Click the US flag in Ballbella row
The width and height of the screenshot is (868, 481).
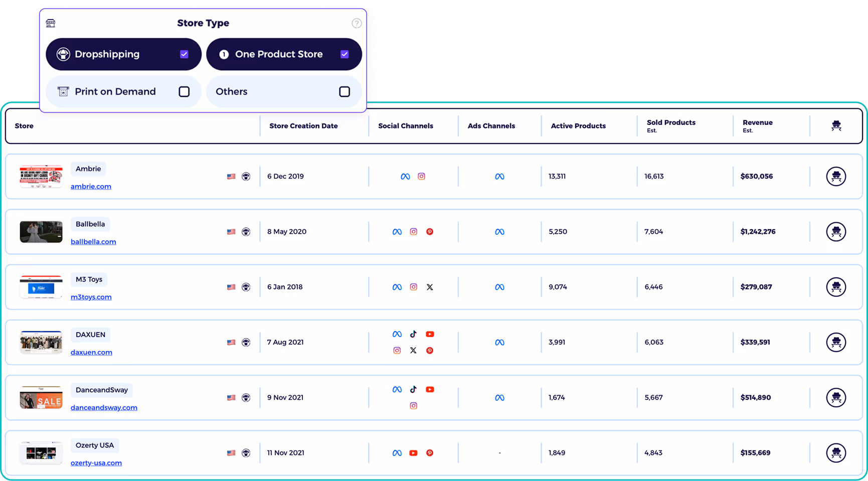point(231,232)
